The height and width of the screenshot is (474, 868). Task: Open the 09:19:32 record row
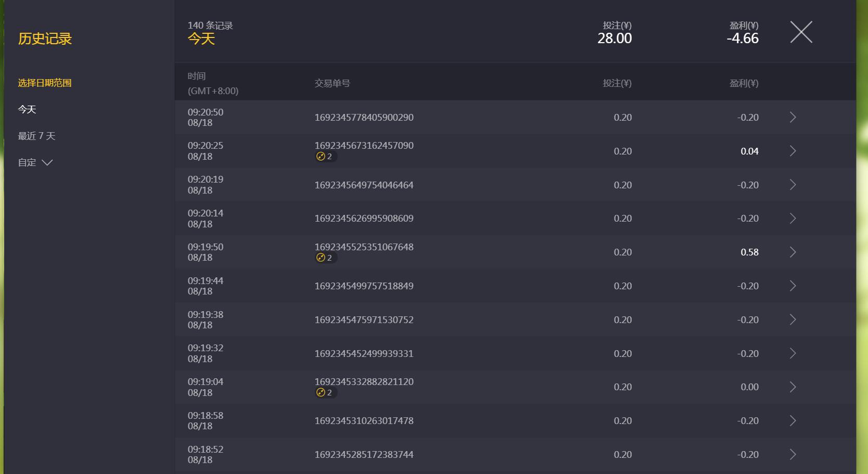515,353
